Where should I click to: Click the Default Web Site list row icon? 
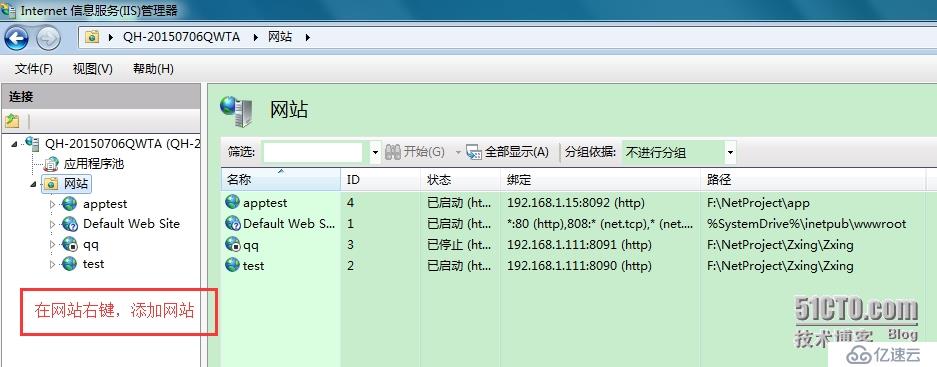232,223
